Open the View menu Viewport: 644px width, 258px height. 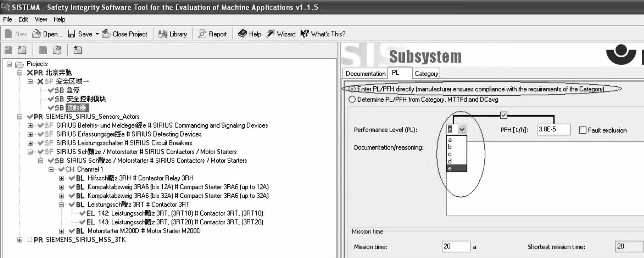coord(41,19)
